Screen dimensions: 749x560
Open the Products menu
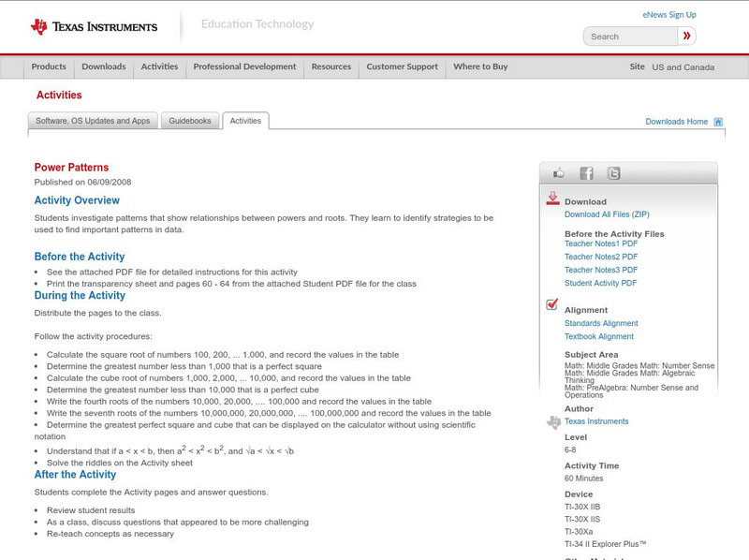[49, 66]
